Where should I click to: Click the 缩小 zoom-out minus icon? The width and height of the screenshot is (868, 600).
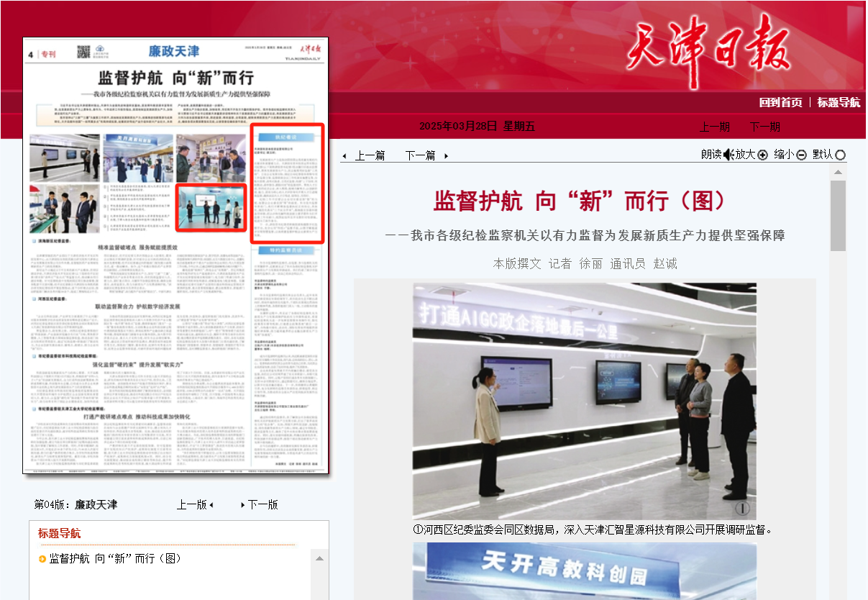(801, 155)
